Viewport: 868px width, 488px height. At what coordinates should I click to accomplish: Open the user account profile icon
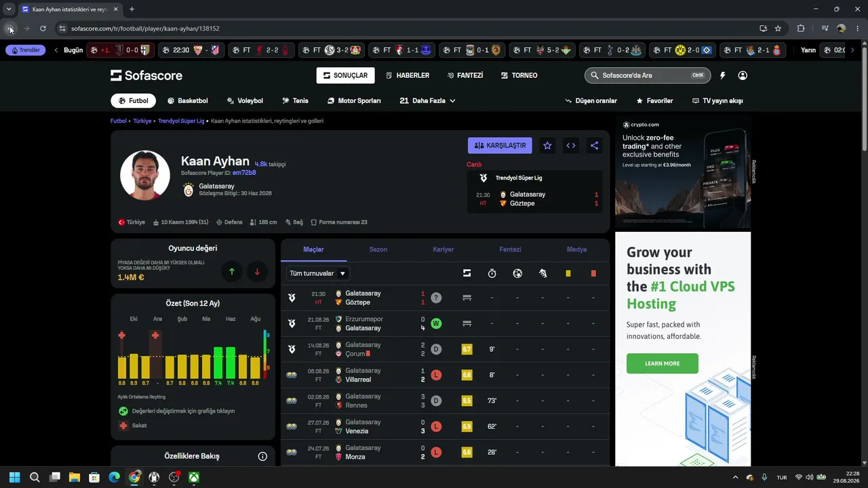tap(743, 75)
